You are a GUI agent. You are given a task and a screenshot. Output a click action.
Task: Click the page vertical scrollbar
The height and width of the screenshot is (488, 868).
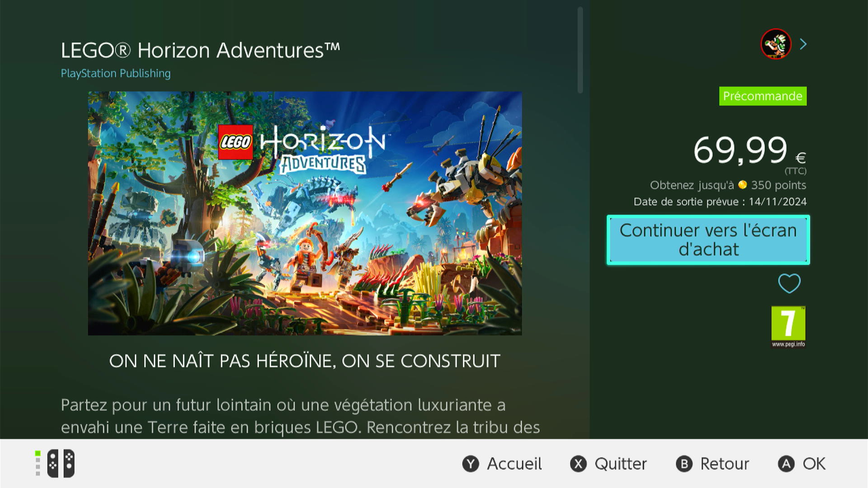tap(580, 50)
